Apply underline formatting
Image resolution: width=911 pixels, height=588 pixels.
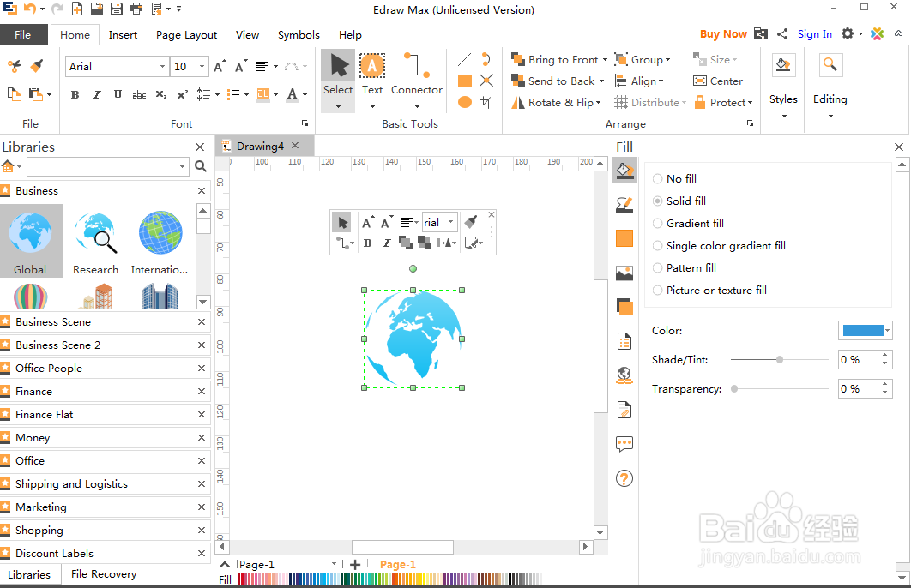[x=118, y=94]
